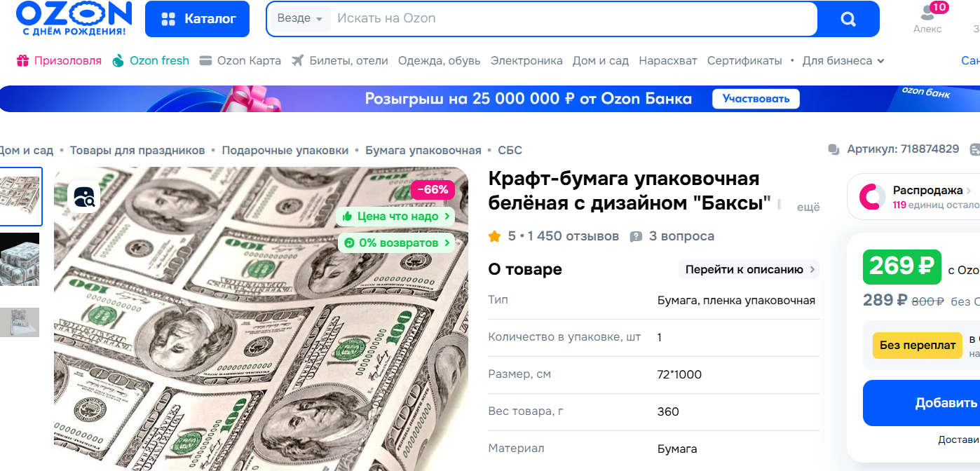Viewport: 980px width, 471px height.
Task: Select the second thumbnail of wrapped boxes
Action: point(20,259)
